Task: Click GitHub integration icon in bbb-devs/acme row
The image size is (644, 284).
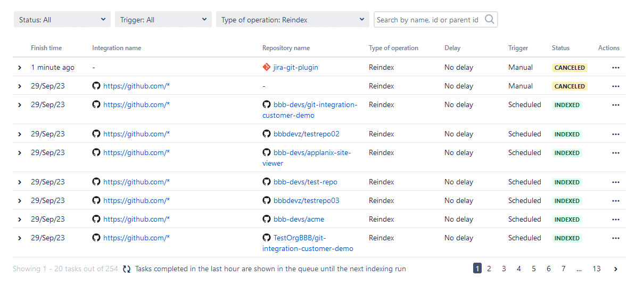Action: point(96,219)
